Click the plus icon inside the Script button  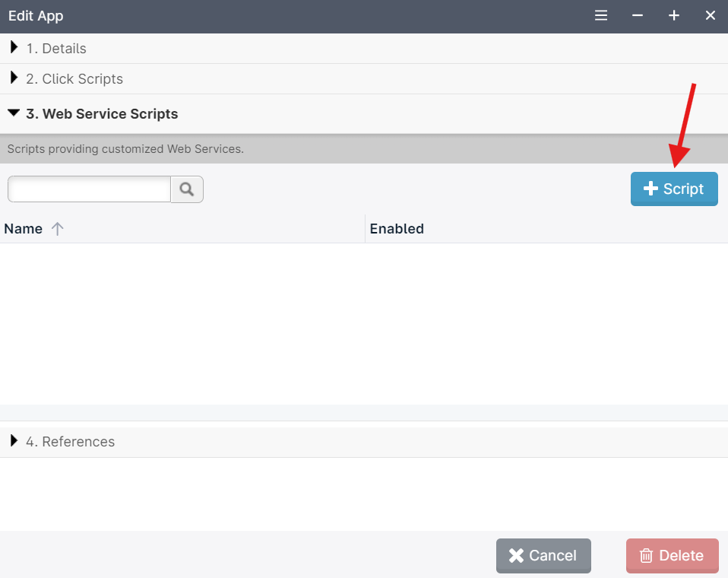pyautogui.click(x=652, y=189)
